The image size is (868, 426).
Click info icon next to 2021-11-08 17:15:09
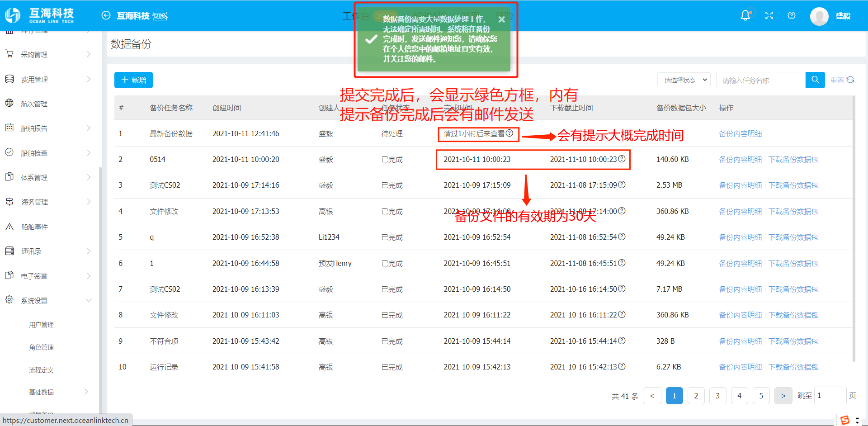pyautogui.click(x=622, y=185)
